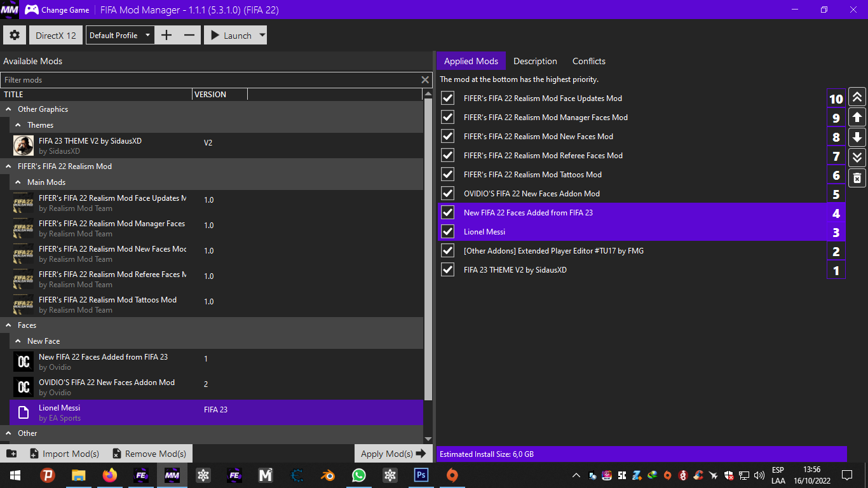Viewport: 868px width, 488px height.
Task: Uncheck Realism Mod Tattoos Mod
Action: (448, 174)
